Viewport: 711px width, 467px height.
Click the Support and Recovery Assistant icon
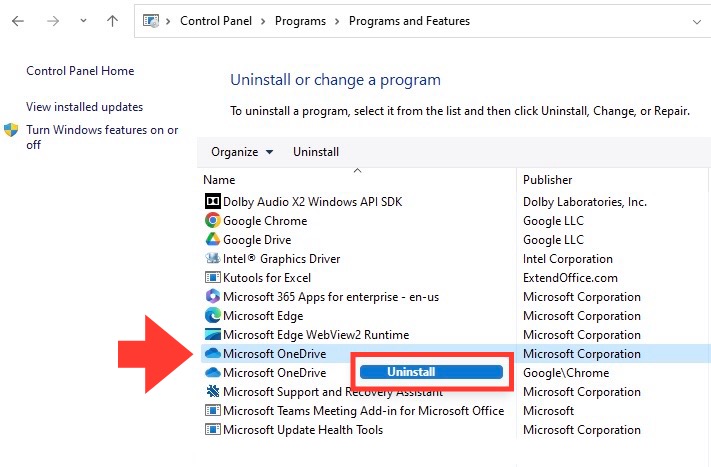pyautogui.click(x=213, y=391)
